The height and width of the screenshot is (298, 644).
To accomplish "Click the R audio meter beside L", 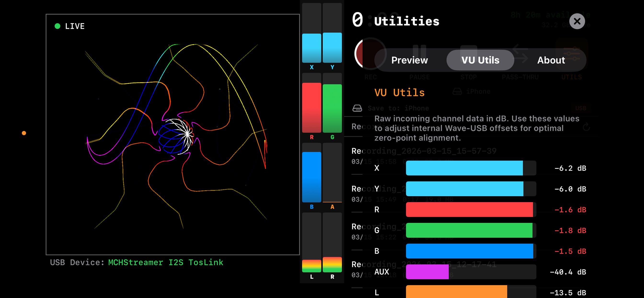I will (332, 242).
